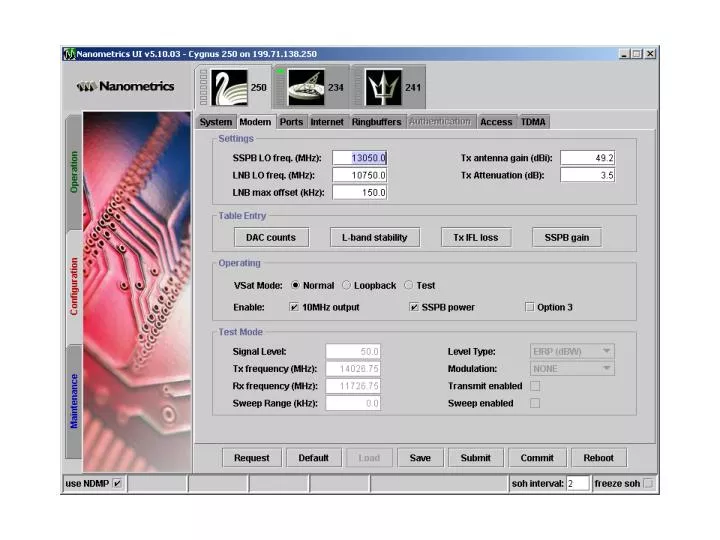Switch to the Ports tab
The image size is (720, 540).
[x=292, y=122]
